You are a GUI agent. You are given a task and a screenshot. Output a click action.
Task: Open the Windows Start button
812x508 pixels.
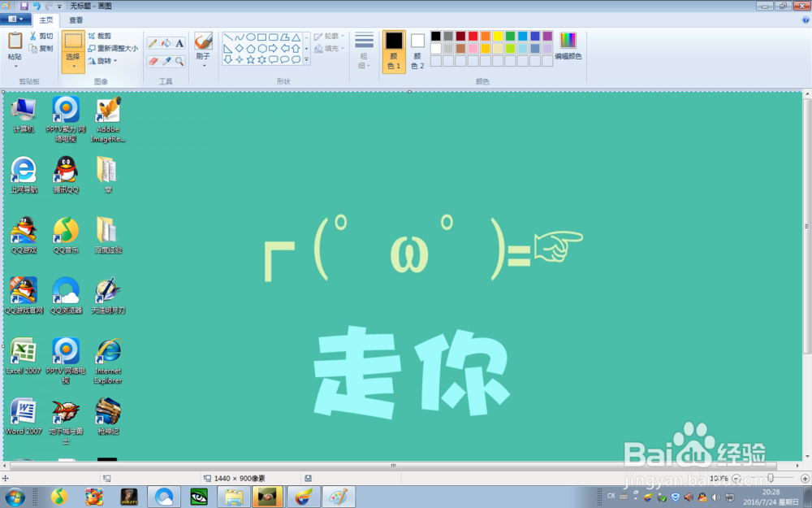[x=14, y=497]
